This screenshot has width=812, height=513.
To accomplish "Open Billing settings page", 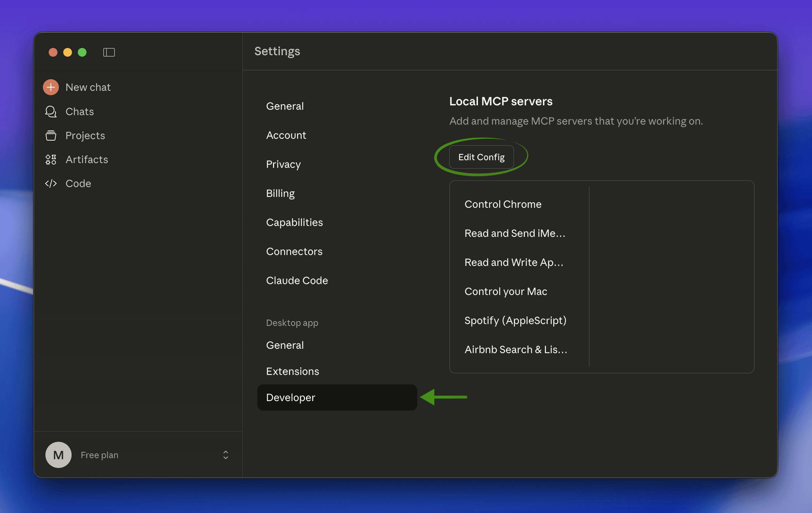I will (x=280, y=193).
